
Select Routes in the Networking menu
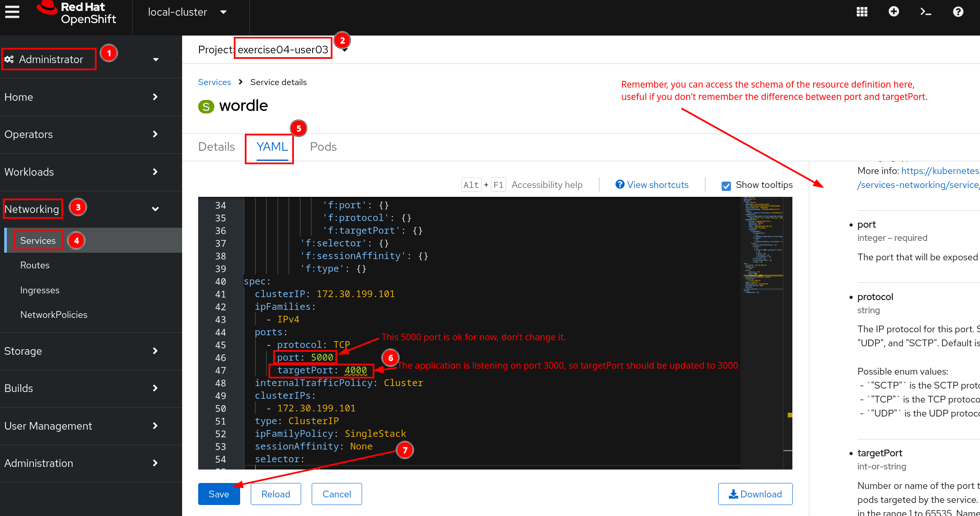[35, 265]
